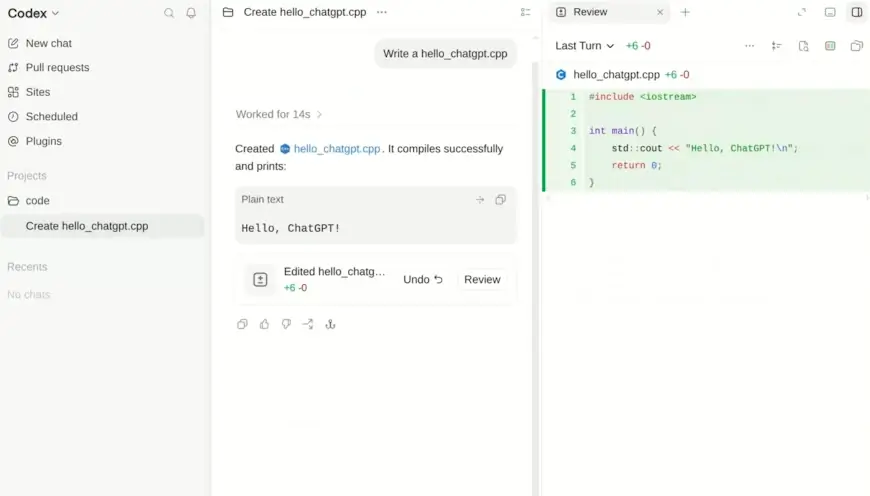Select the code project folder
Screen dimensions: 870x496
pos(29,201)
